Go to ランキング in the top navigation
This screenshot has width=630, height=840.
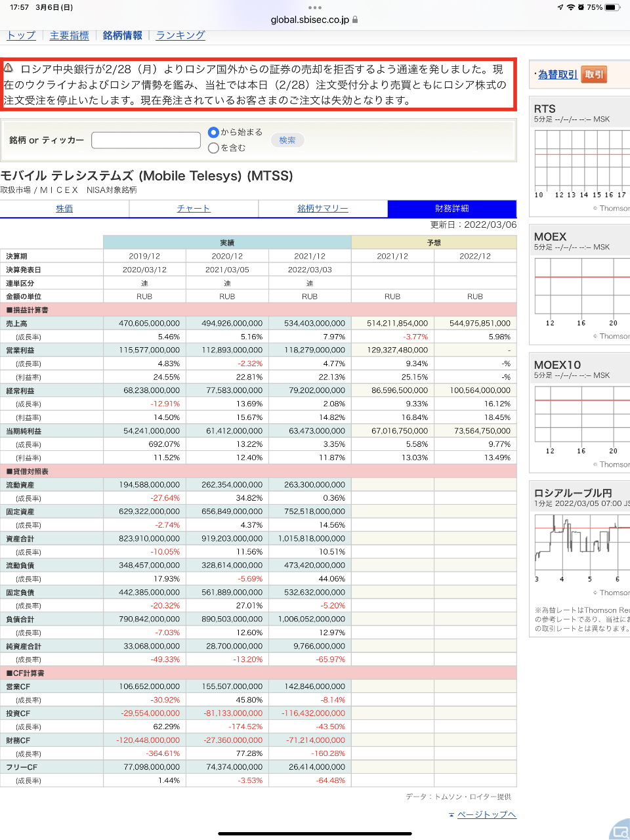pos(180,35)
